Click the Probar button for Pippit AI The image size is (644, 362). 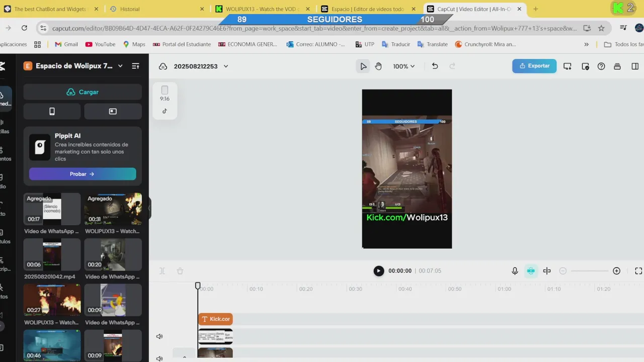(83, 174)
